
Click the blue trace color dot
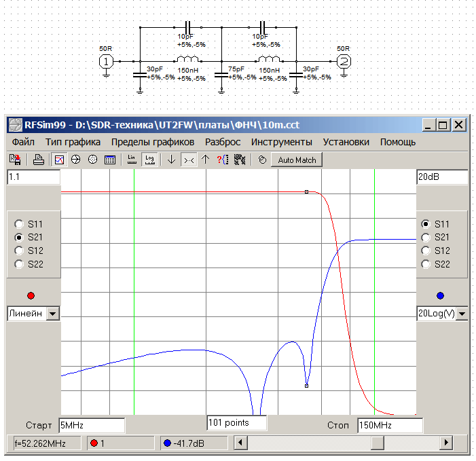click(440, 295)
